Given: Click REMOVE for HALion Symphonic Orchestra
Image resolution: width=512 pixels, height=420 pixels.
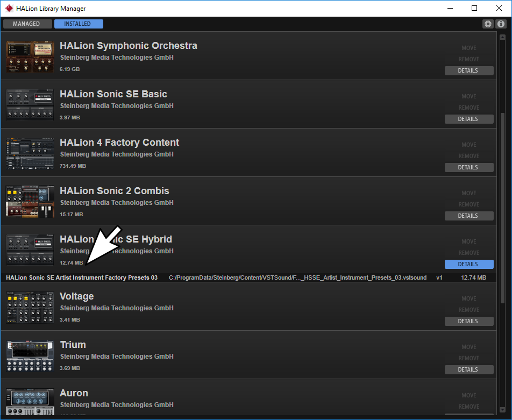Looking at the screenshot, I should (x=469, y=59).
